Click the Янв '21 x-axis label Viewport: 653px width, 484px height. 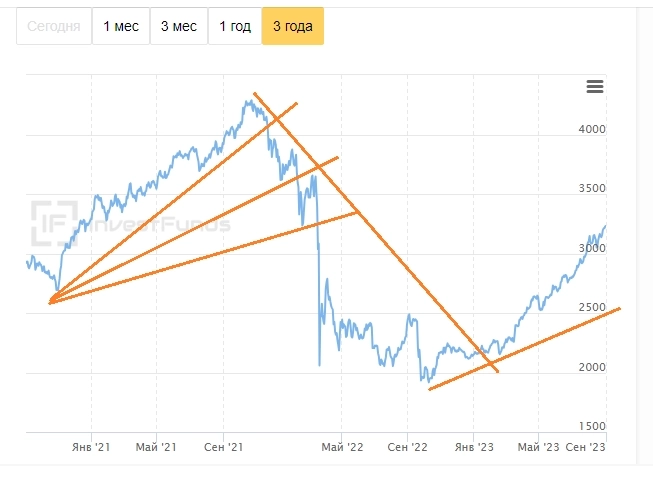point(90,448)
